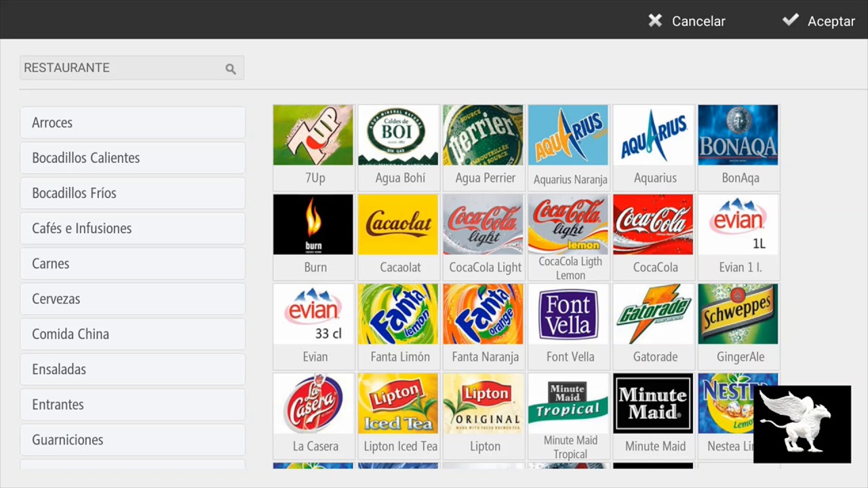Select the Aquarius Naranja product
868x488 pixels.
pyautogui.click(x=568, y=147)
